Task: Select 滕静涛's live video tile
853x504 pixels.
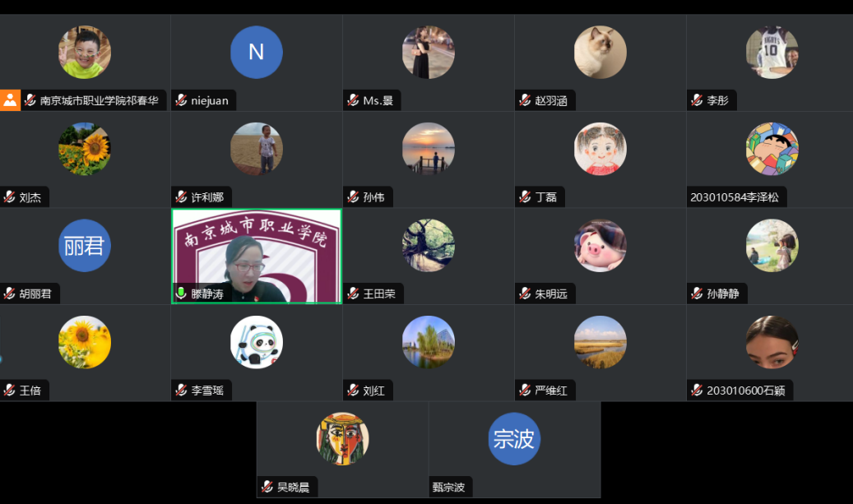Action: [x=257, y=256]
